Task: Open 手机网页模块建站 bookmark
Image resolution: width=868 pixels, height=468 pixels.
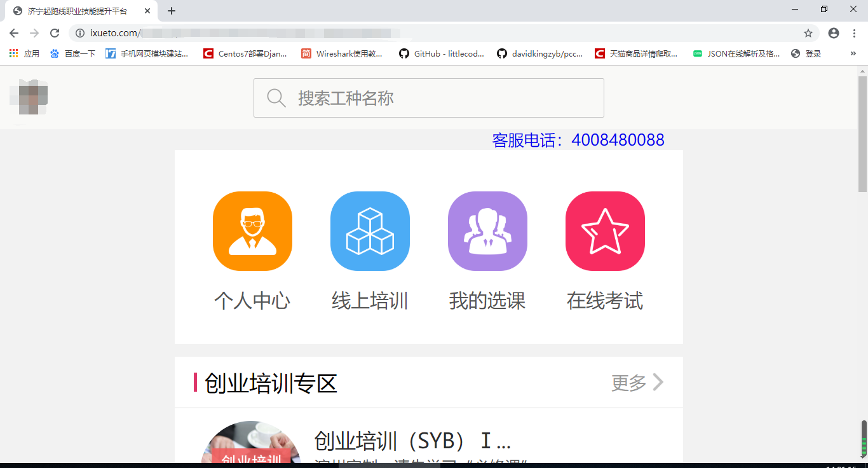Action: click(147, 54)
